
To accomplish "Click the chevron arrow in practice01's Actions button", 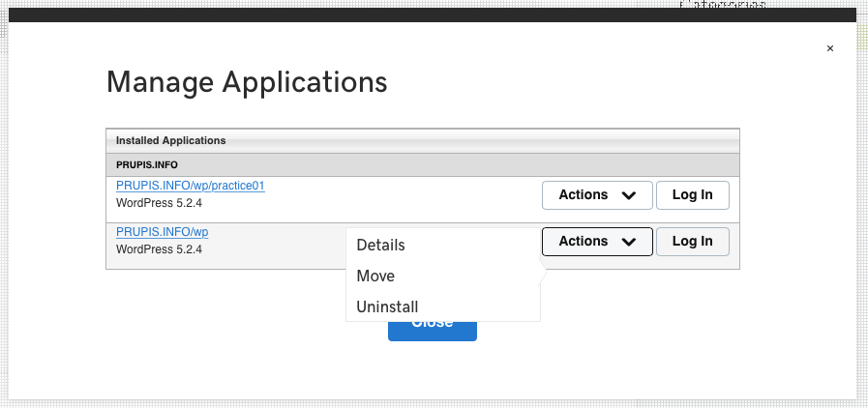I will [629, 195].
